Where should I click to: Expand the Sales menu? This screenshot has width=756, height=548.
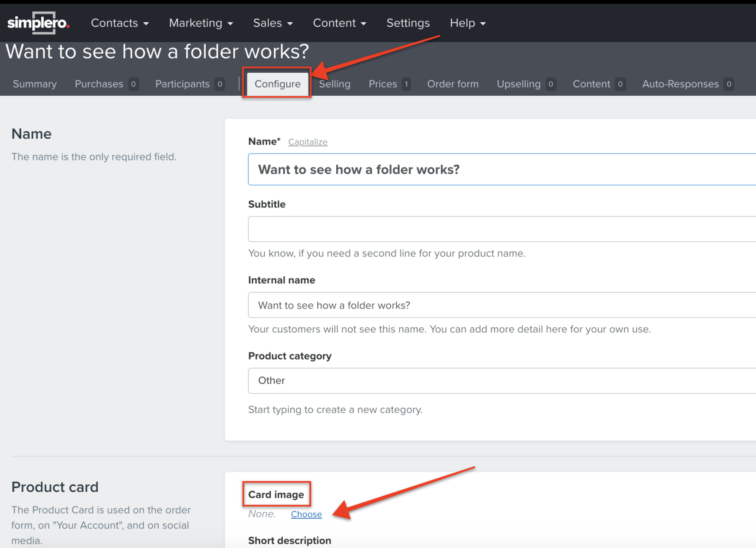tap(273, 23)
